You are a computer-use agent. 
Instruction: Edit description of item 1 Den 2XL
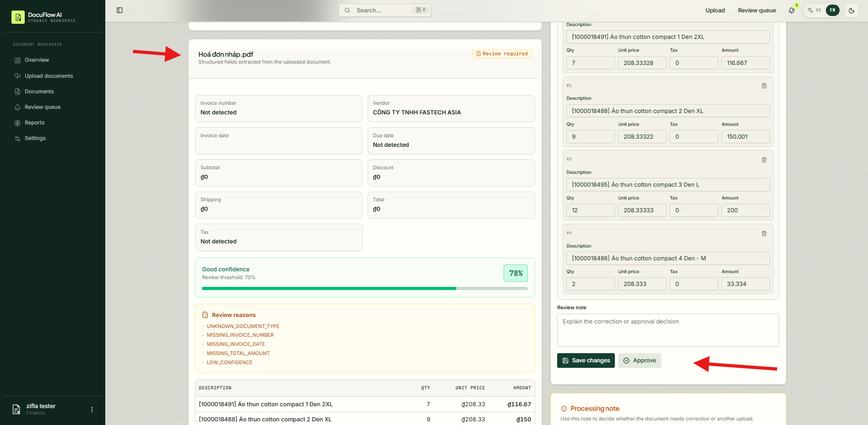(668, 37)
